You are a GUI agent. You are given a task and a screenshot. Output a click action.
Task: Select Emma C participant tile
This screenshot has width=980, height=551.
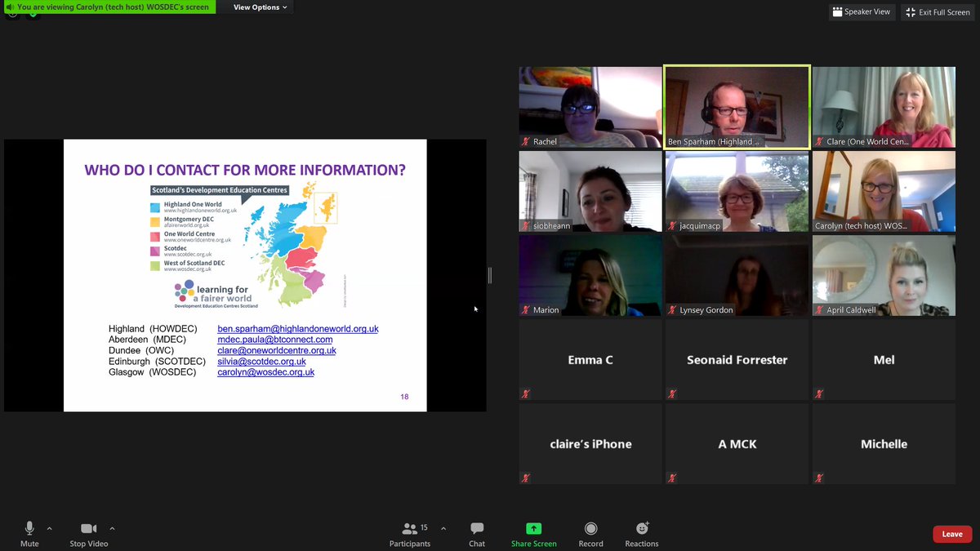pos(590,359)
